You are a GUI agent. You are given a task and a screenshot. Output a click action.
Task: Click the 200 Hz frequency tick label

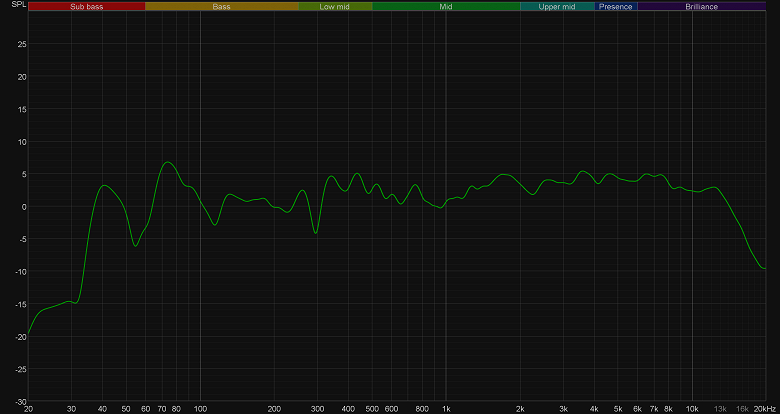click(x=274, y=409)
